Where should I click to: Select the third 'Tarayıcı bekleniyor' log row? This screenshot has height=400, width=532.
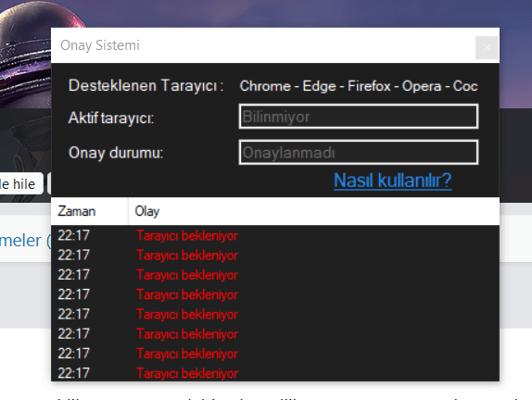pos(275,275)
